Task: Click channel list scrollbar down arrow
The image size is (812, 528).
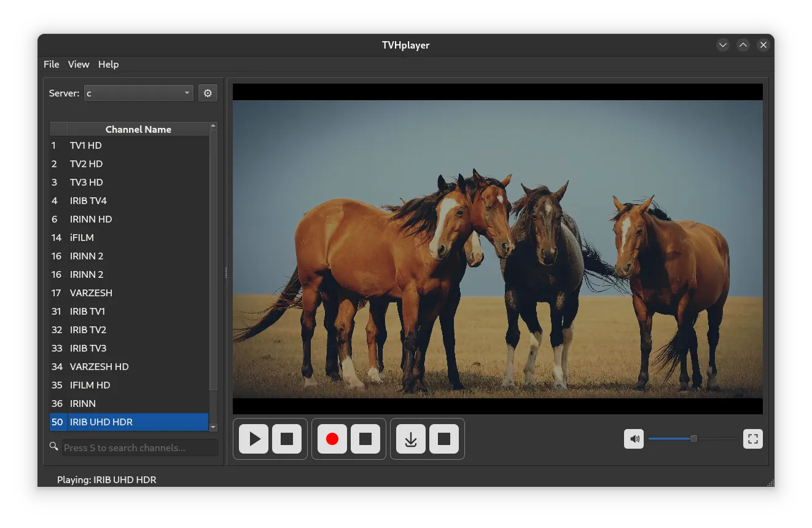Action: tap(213, 427)
